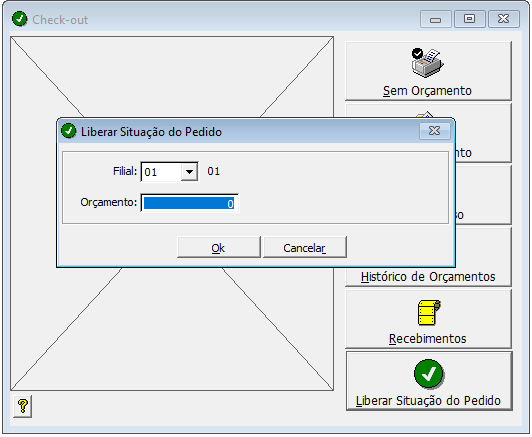Select the Filial combo box showing 01
532x437 pixels.
click(170, 172)
